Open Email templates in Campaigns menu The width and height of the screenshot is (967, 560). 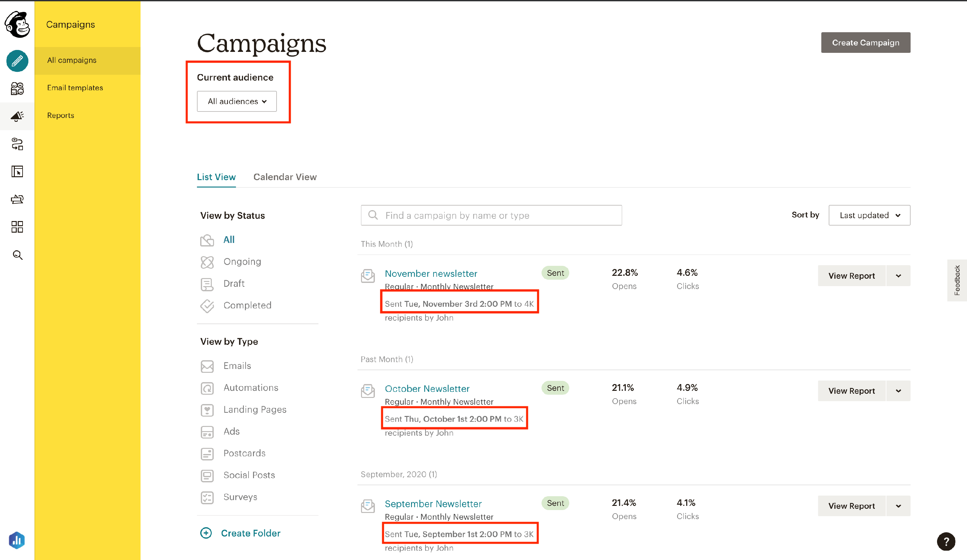click(75, 88)
